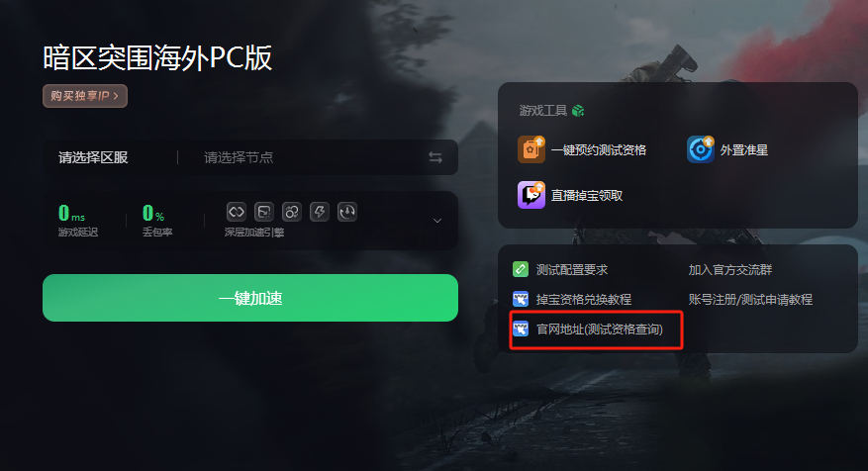
Task: Open the 外置准星 crosshair tool
Action: (701, 149)
